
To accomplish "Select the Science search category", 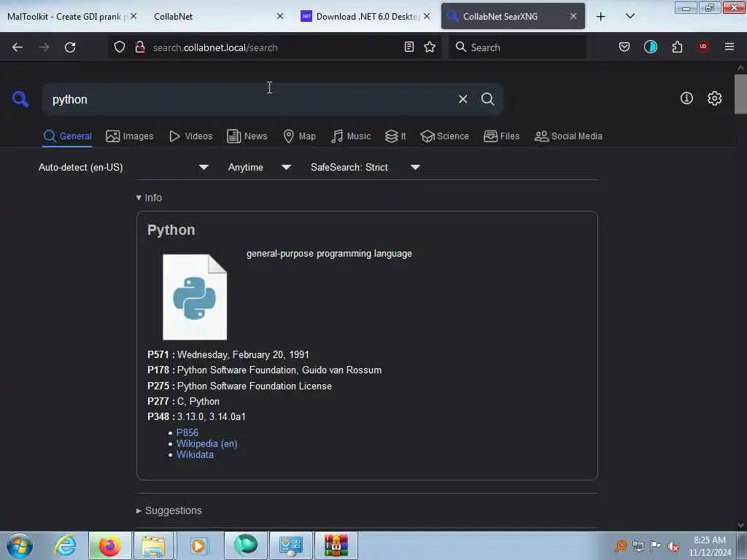I will 444,136.
